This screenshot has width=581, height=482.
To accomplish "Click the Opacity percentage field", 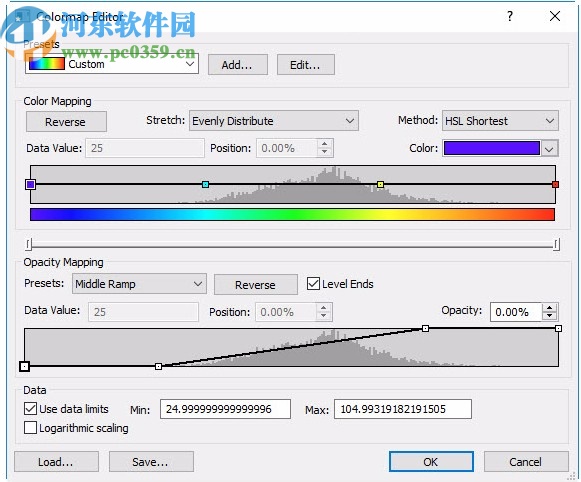I will [516, 312].
